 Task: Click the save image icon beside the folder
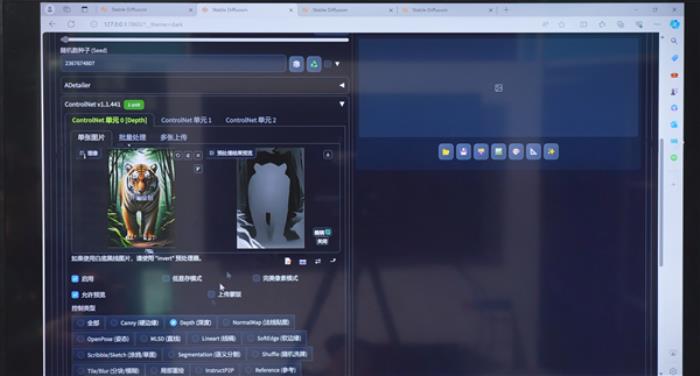click(463, 152)
